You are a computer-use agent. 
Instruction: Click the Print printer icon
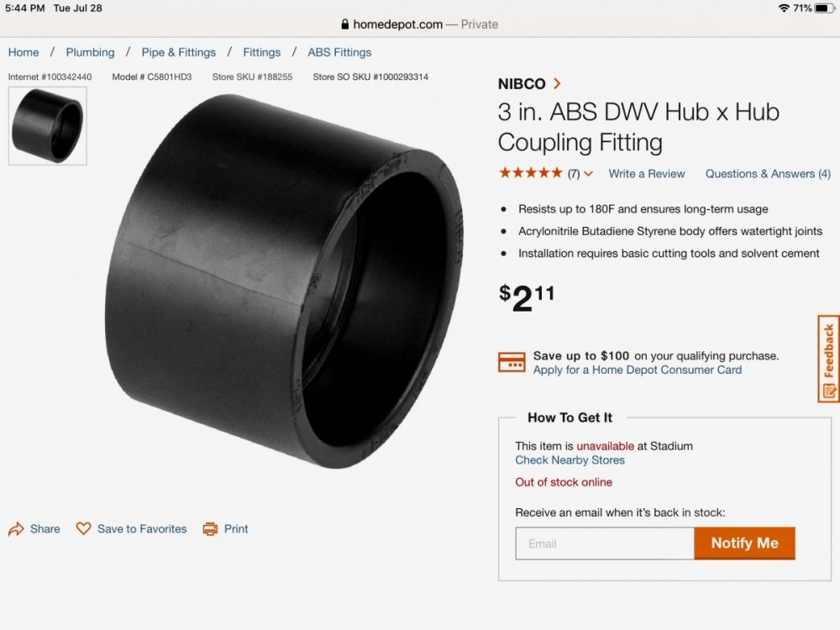[210, 529]
